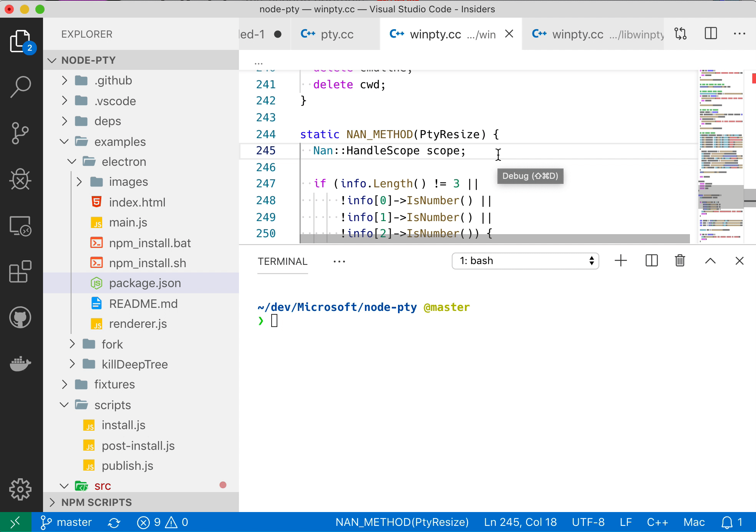756x532 pixels.
Task: Toggle maximize the terminal panel
Action: pyautogui.click(x=710, y=261)
